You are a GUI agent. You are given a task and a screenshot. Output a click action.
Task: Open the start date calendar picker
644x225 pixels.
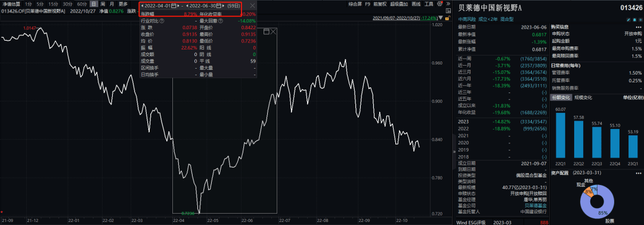click(x=174, y=6)
